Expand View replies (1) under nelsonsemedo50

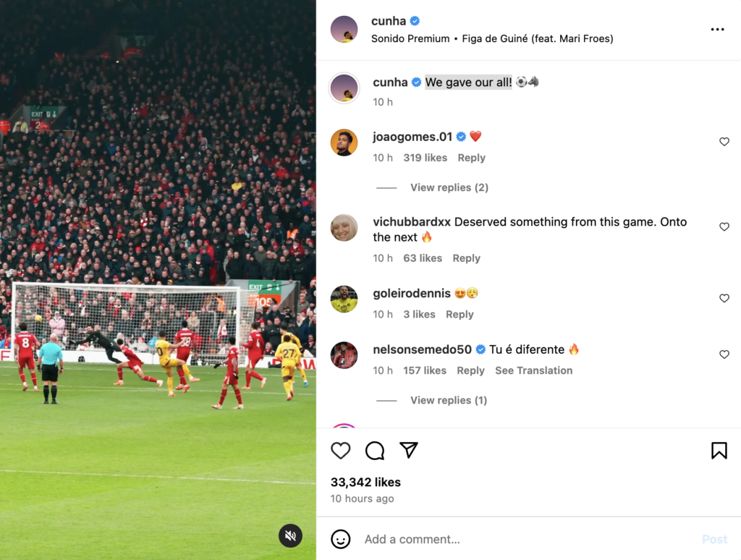(x=449, y=400)
